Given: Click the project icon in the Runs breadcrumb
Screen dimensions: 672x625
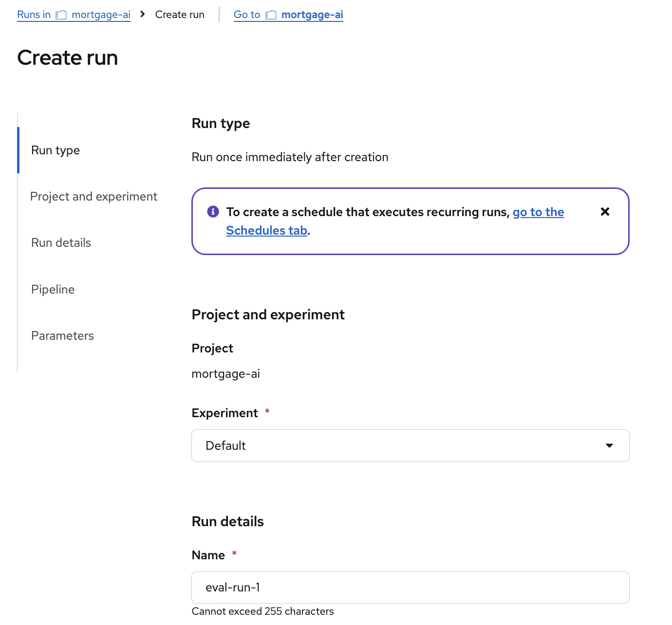Looking at the screenshot, I should [x=61, y=15].
